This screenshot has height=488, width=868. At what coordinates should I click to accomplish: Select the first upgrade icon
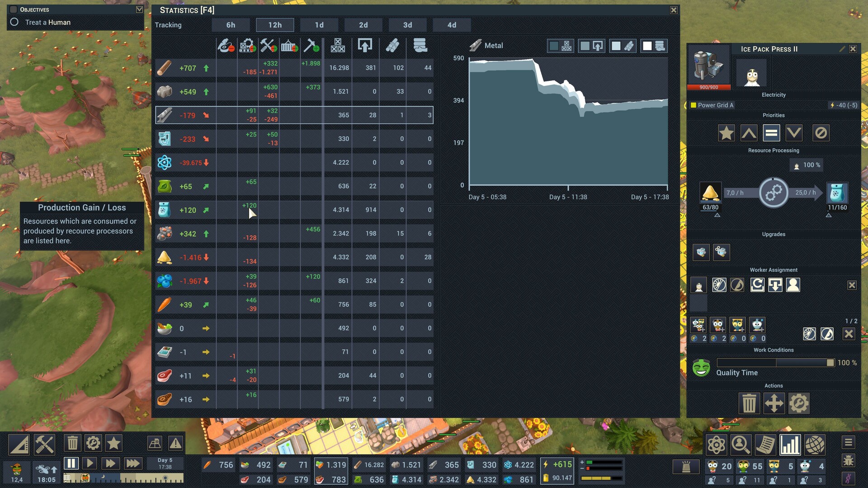(x=701, y=252)
